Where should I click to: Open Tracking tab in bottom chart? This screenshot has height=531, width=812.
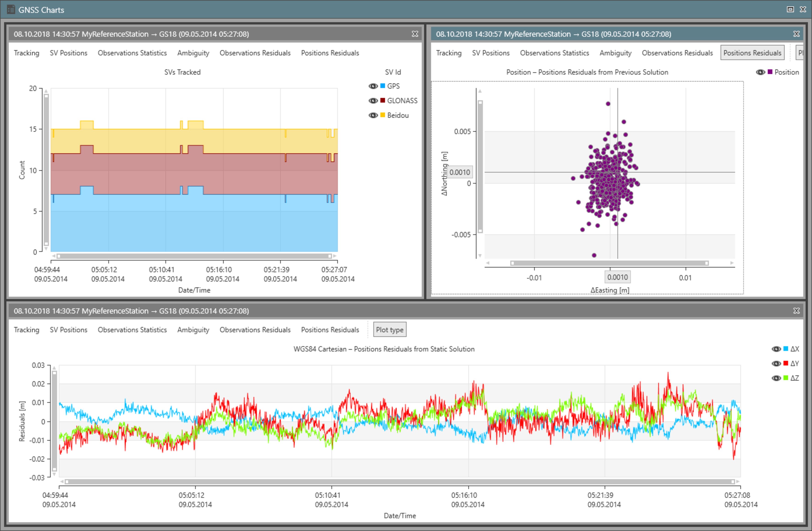click(27, 330)
